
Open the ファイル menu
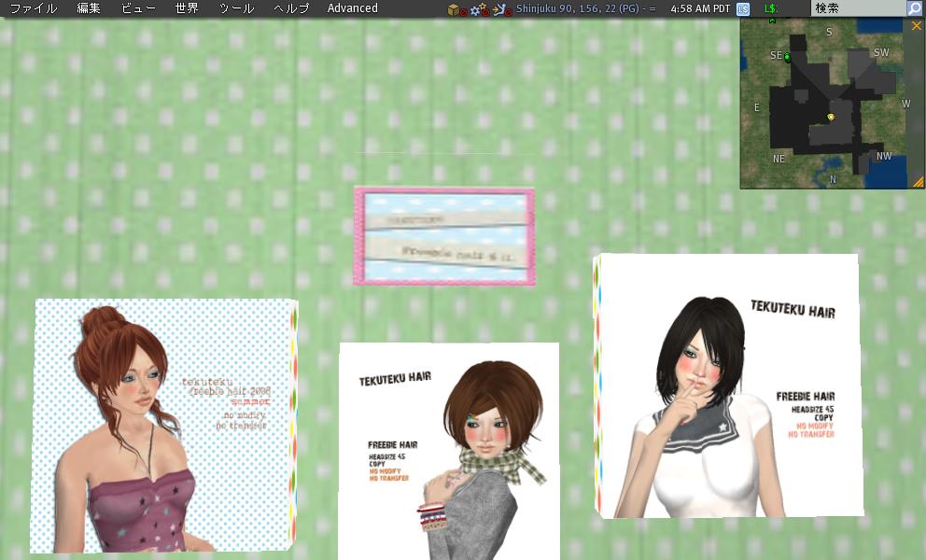(34, 8)
